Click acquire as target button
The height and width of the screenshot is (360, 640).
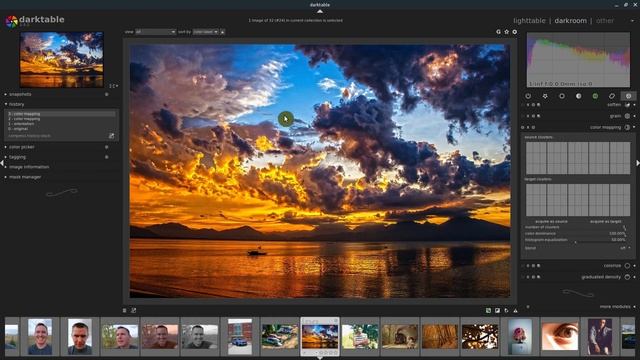(605, 221)
